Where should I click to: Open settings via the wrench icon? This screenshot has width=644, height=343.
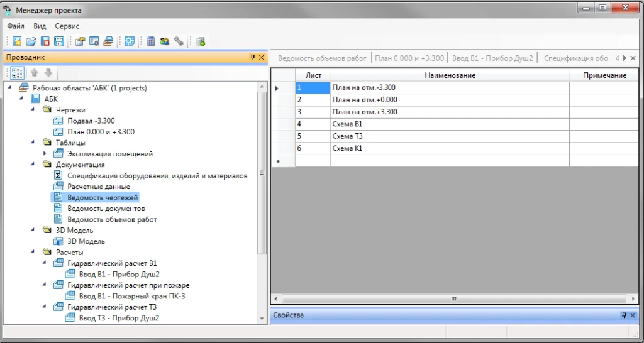pyautogui.click(x=179, y=42)
